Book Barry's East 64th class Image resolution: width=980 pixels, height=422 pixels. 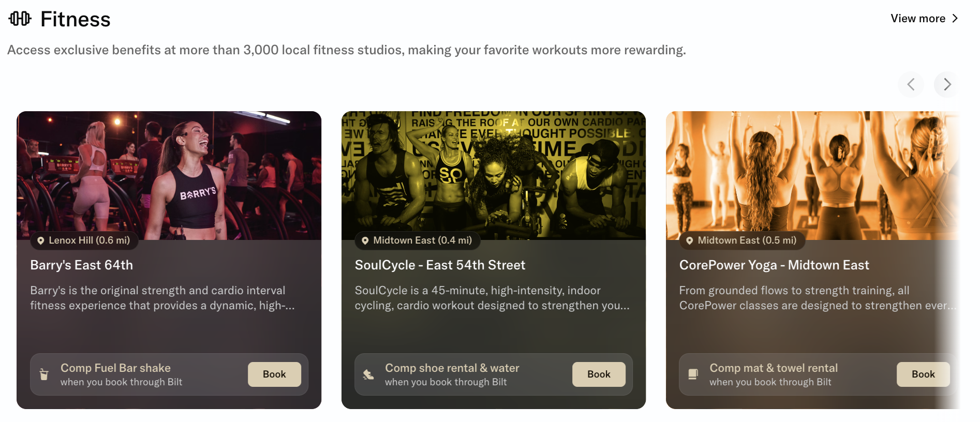click(x=274, y=374)
